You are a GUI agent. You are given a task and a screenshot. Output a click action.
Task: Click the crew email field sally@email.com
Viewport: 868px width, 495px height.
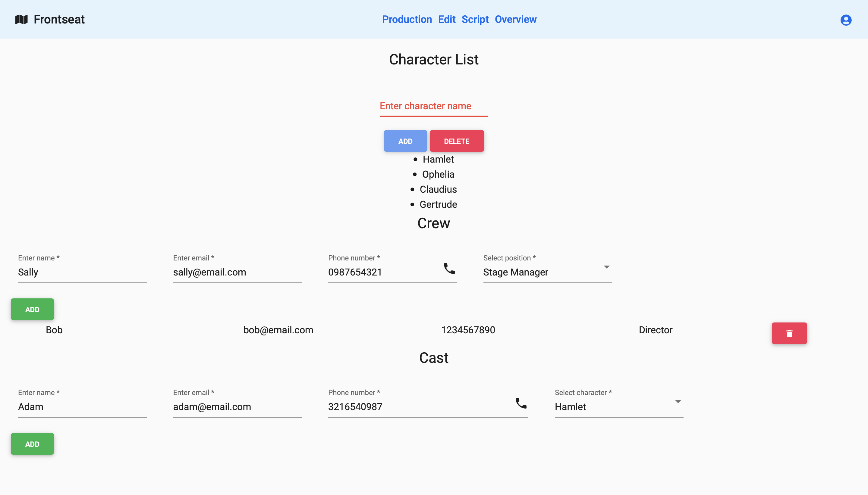click(x=237, y=272)
